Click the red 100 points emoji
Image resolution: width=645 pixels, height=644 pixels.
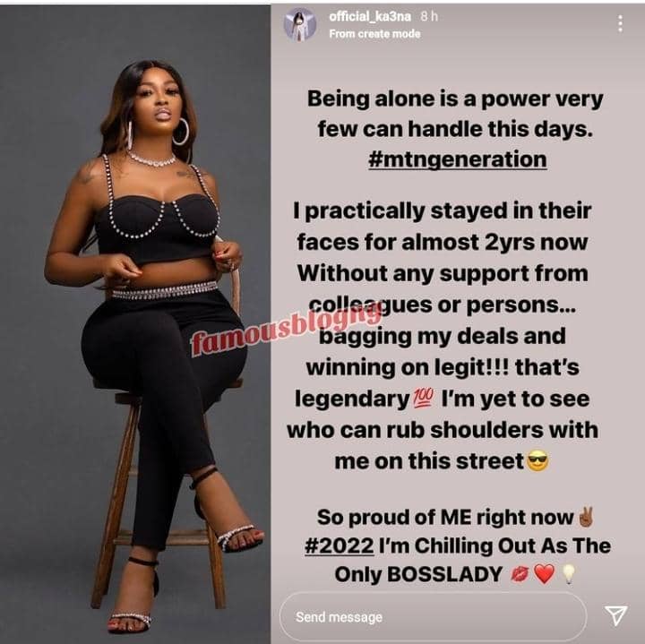pyautogui.click(x=423, y=398)
